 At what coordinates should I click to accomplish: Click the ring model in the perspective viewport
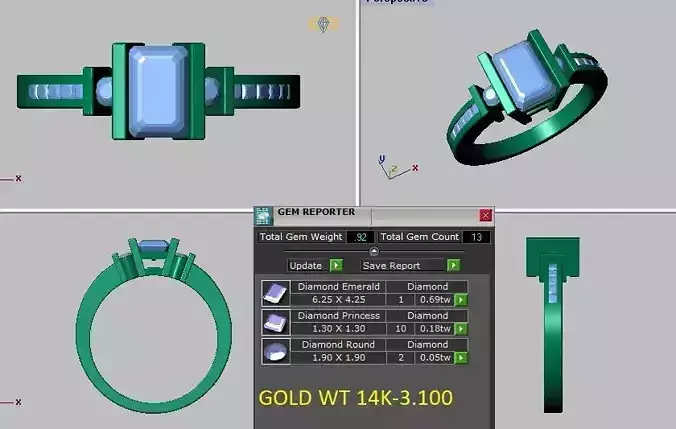527,98
